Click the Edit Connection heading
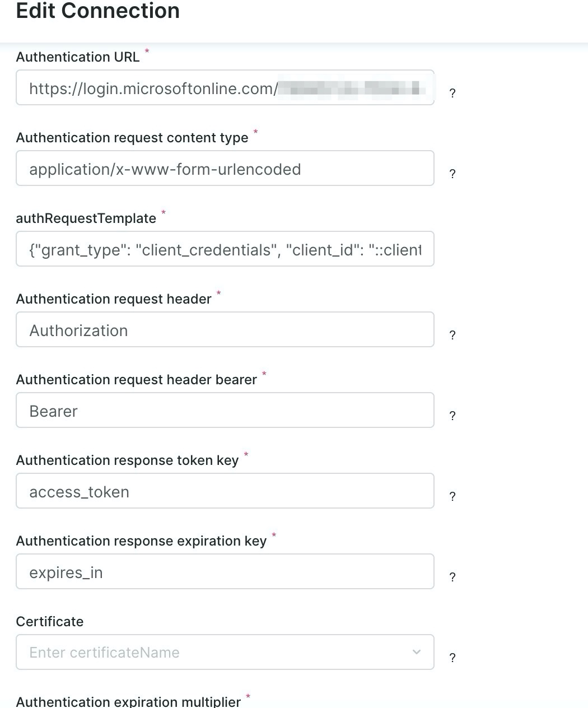This screenshot has width=588, height=708. point(98,11)
